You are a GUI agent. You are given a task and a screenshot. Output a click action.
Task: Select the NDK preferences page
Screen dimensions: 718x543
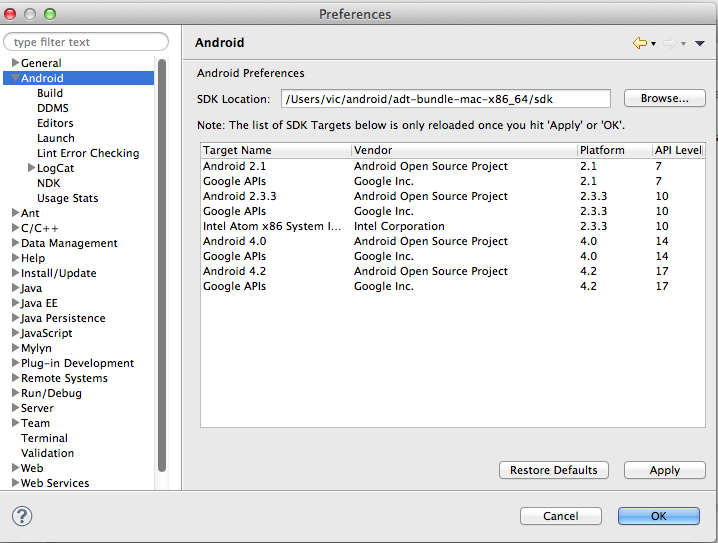[49, 183]
